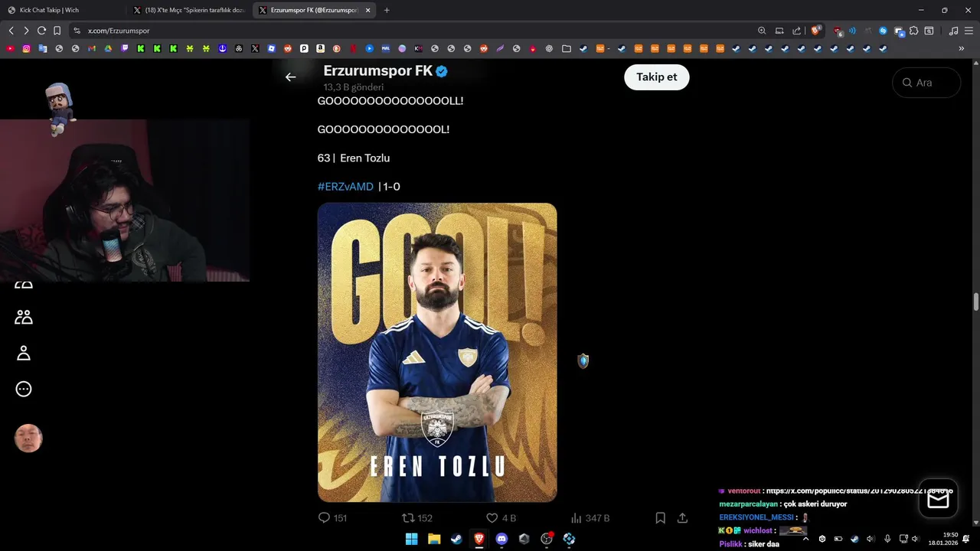Switch to the Kick Chat Takip tab

[x=61, y=10]
